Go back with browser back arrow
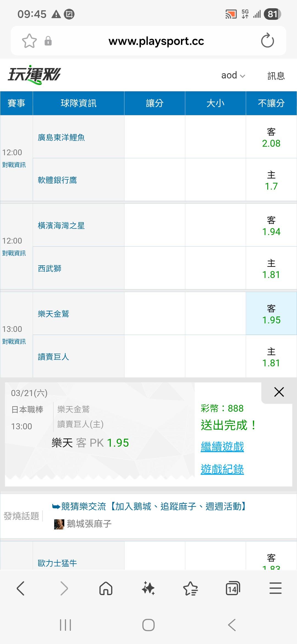Image resolution: width=297 pixels, height=644 pixels. coord(21,588)
